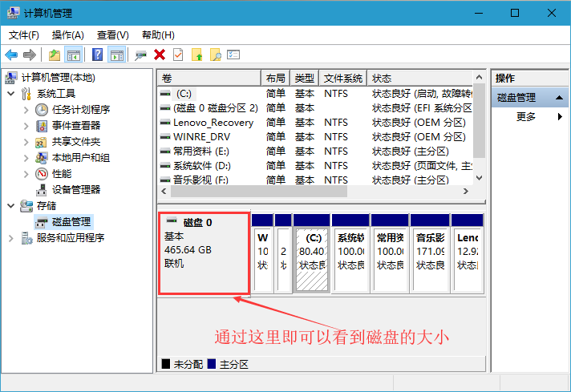Toggle the Show/Hide Action Pane icon
The image size is (571, 392).
[x=117, y=55]
